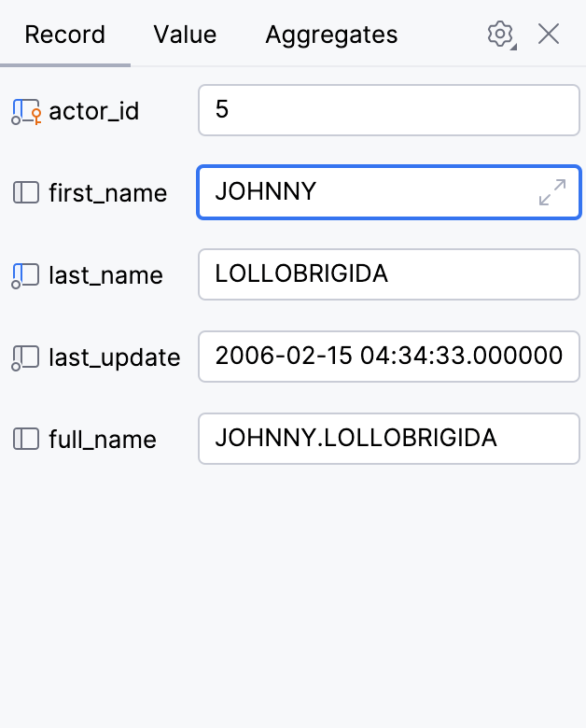Screen dimensions: 586x728
Task: Click the last_name field with LOLLOBRIGIDA
Action: [x=388, y=274]
